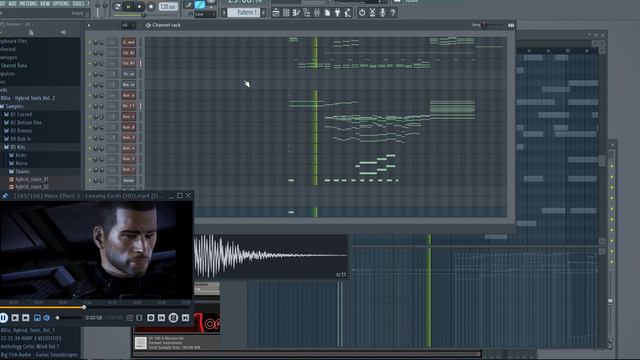
Task: Click the circular undo history icon
Action: (x=362, y=13)
